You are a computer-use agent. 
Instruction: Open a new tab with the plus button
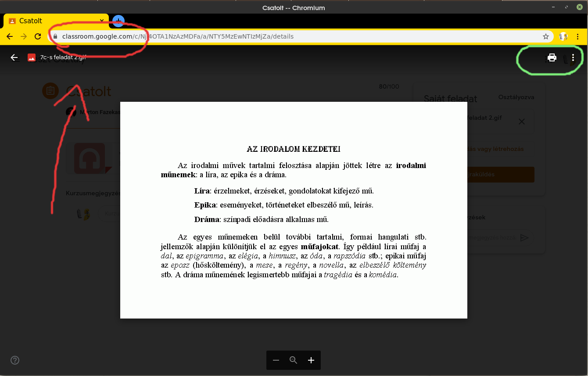[x=118, y=21]
